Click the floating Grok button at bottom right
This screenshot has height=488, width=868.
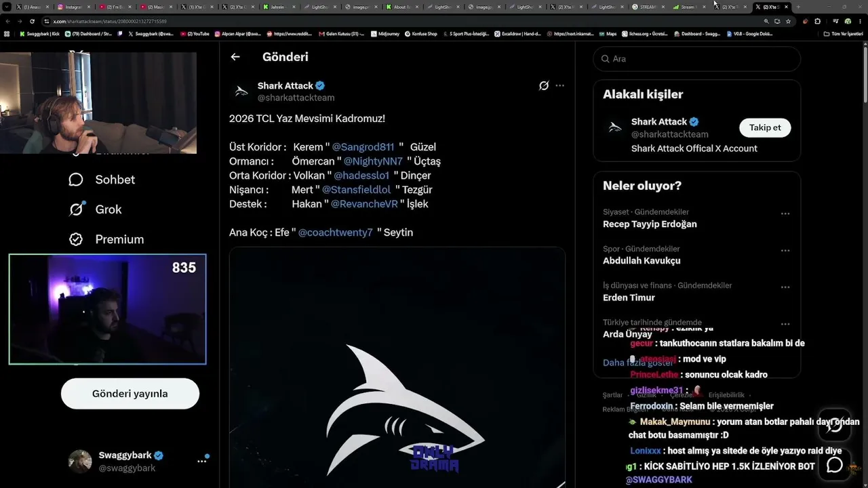(x=834, y=425)
